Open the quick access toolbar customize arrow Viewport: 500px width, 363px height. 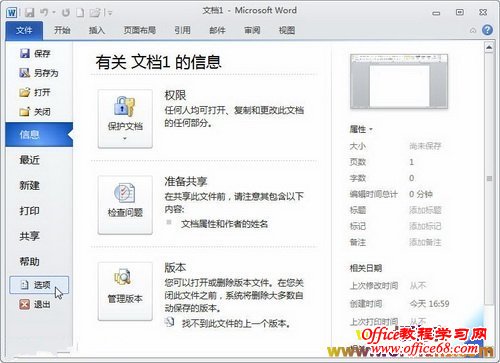(110, 13)
